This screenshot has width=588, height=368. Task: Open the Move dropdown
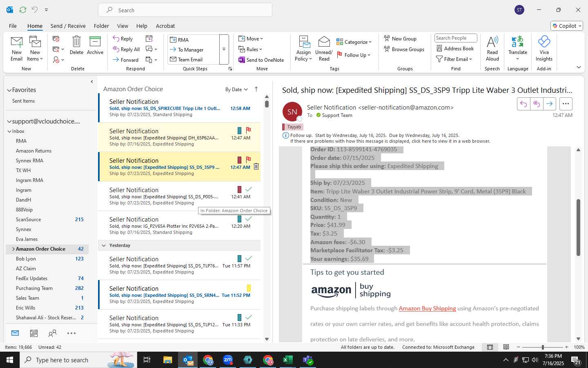[x=251, y=38]
